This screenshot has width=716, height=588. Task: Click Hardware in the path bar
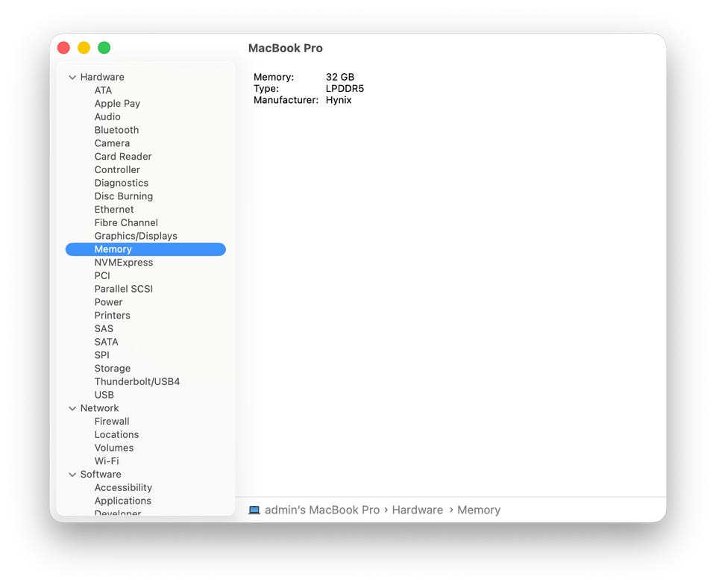click(x=418, y=510)
